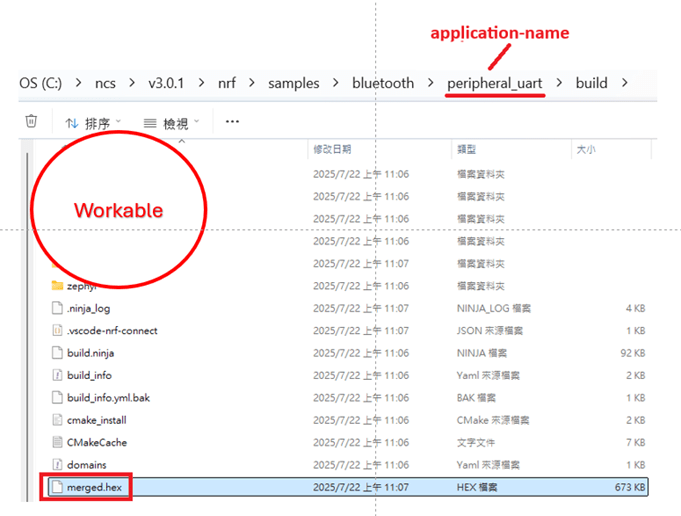
Task: Click the trash delete icon in toolbar
Action: (31, 122)
